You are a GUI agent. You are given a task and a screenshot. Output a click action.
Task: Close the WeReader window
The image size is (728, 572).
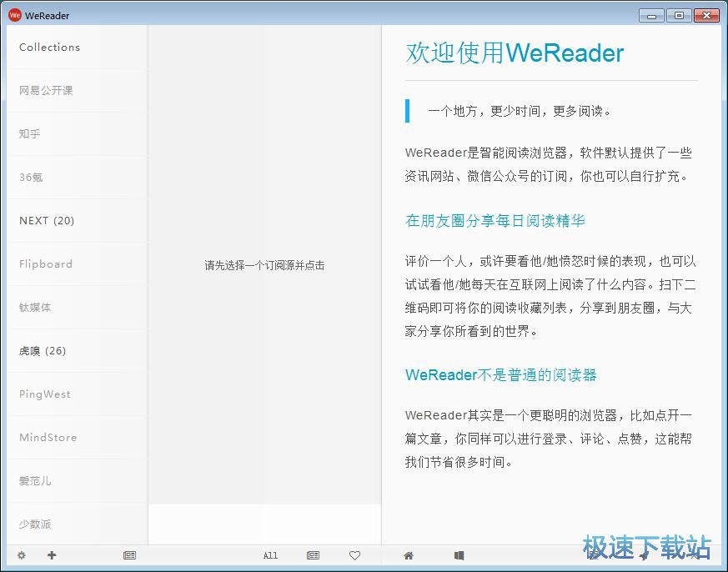[706, 16]
